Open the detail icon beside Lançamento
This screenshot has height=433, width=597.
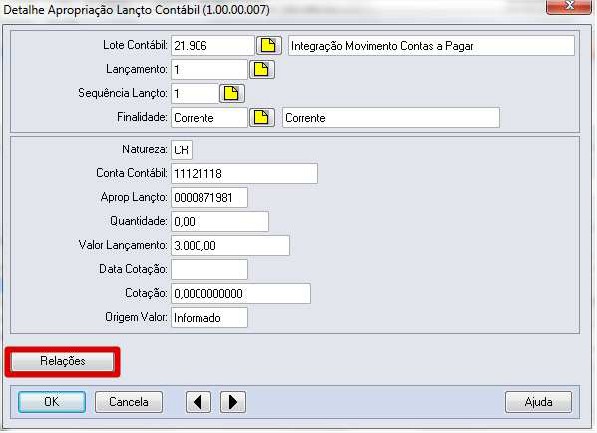tap(262, 69)
